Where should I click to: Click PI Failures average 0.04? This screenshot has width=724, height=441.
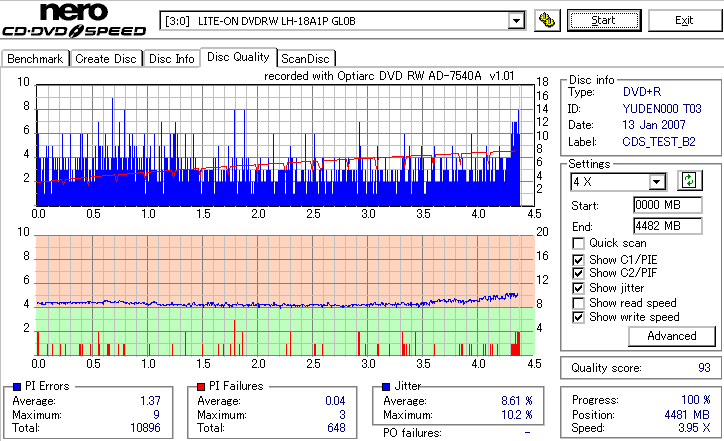[x=335, y=401]
